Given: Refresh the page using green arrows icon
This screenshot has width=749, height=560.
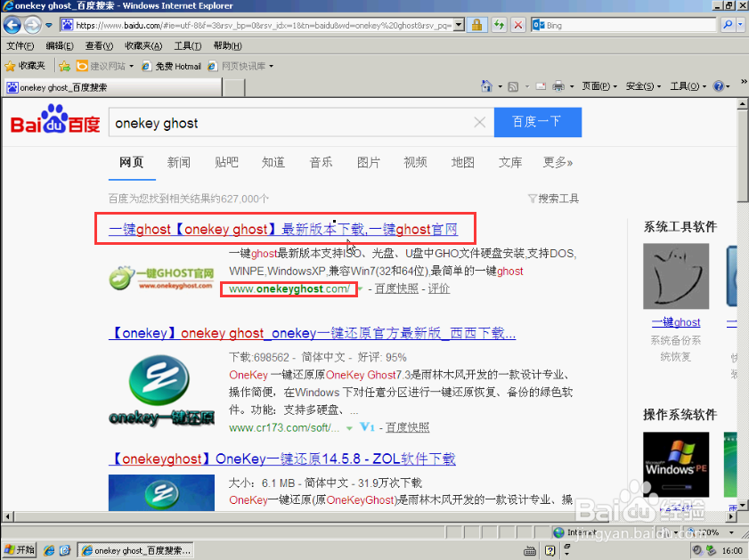Looking at the screenshot, I should 499,25.
